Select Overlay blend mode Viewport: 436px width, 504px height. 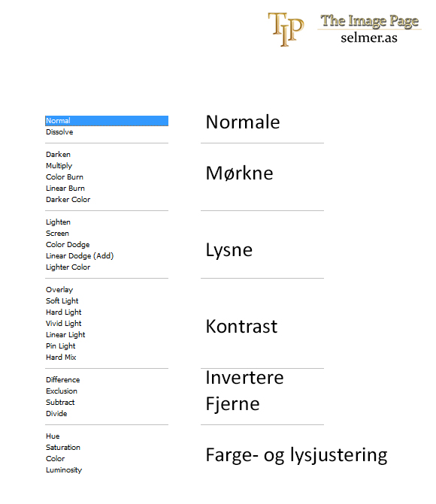click(59, 290)
